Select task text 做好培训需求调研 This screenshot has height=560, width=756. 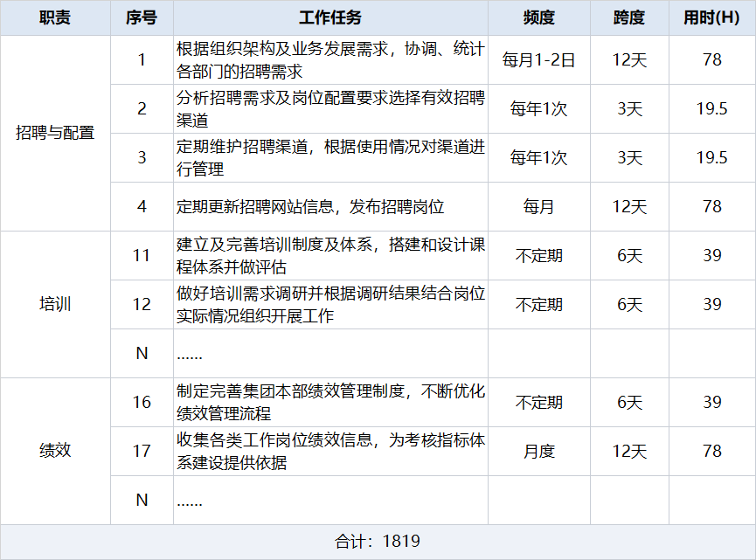pos(242,294)
